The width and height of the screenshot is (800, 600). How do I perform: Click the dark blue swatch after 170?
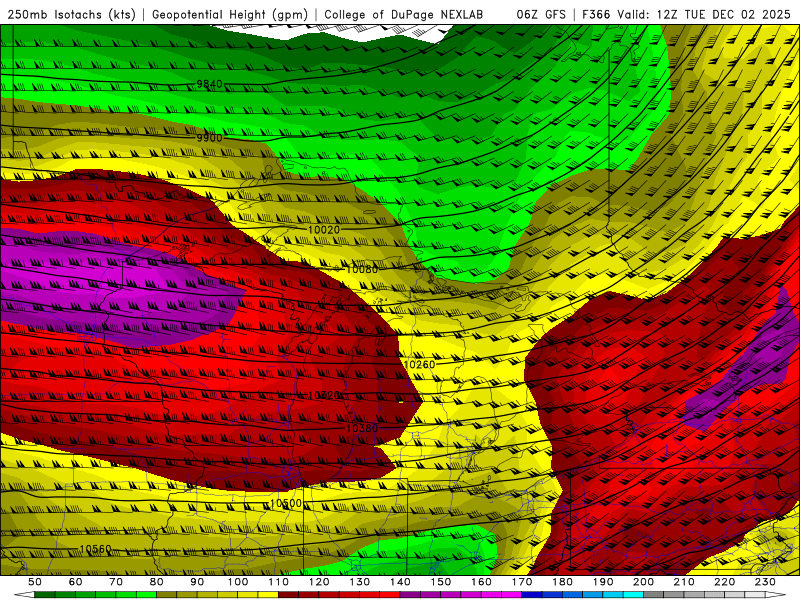tap(532, 595)
